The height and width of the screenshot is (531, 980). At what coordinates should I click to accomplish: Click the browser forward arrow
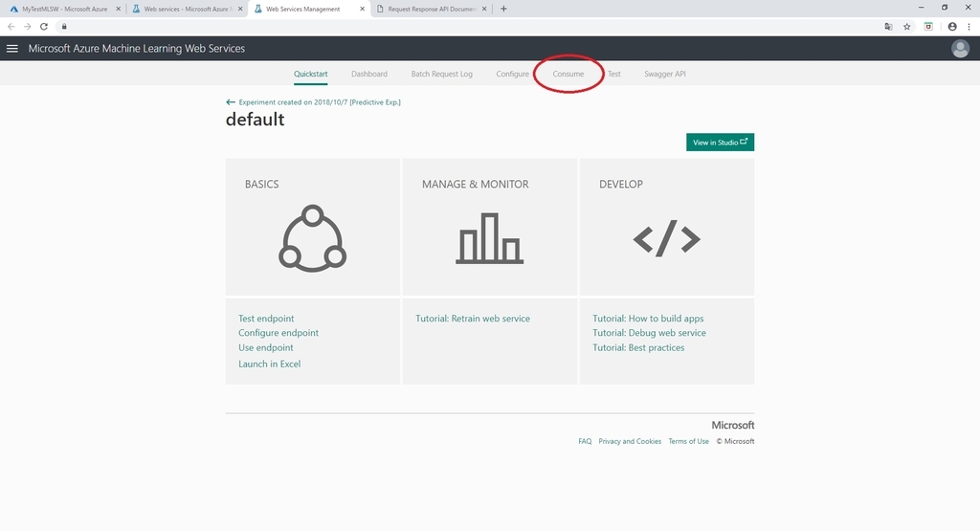[x=27, y=26]
